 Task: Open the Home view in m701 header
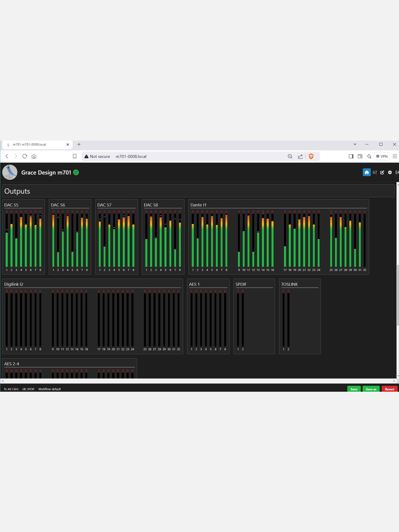tap(367, 172)
